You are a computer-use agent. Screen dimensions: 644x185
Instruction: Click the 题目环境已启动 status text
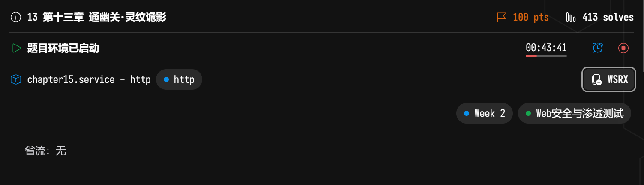[63, 48]
